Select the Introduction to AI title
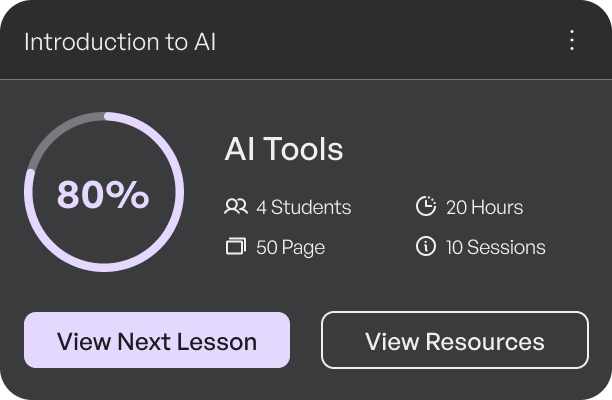612x400 pixels. click(x=120, y=42)
